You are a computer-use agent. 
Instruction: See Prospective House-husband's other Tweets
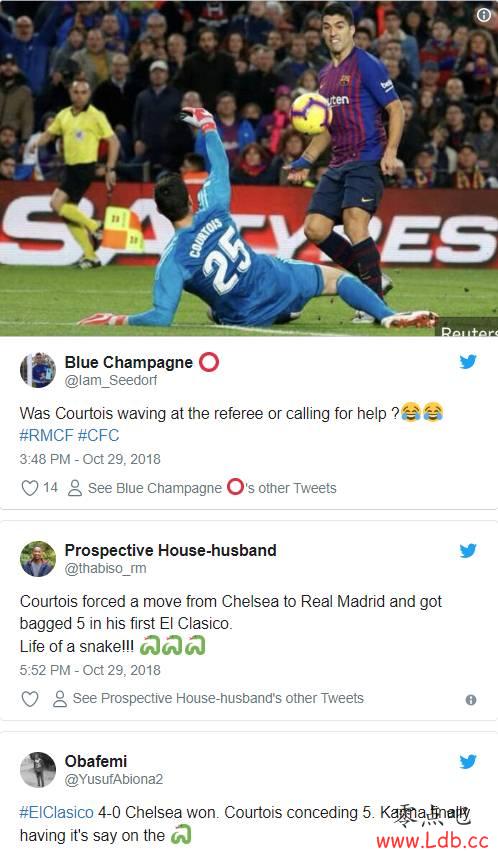click(x=208, y=698)
